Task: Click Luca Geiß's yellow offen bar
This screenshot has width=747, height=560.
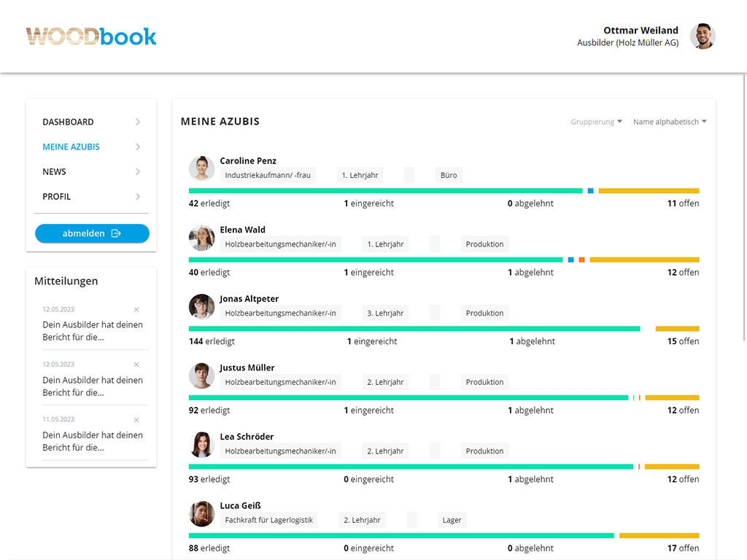Action: point(659,536)
